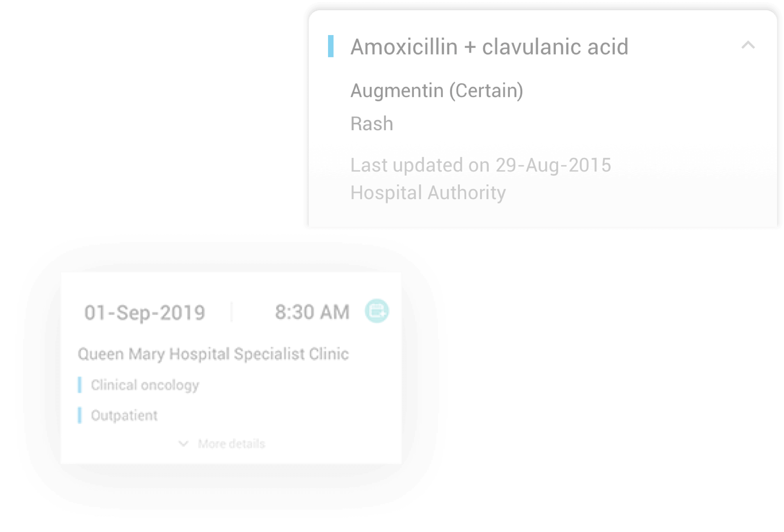The image size is (784, 532).
Task: Click blue marker beside Amoxicillin heading
Action: coord(331,46)
